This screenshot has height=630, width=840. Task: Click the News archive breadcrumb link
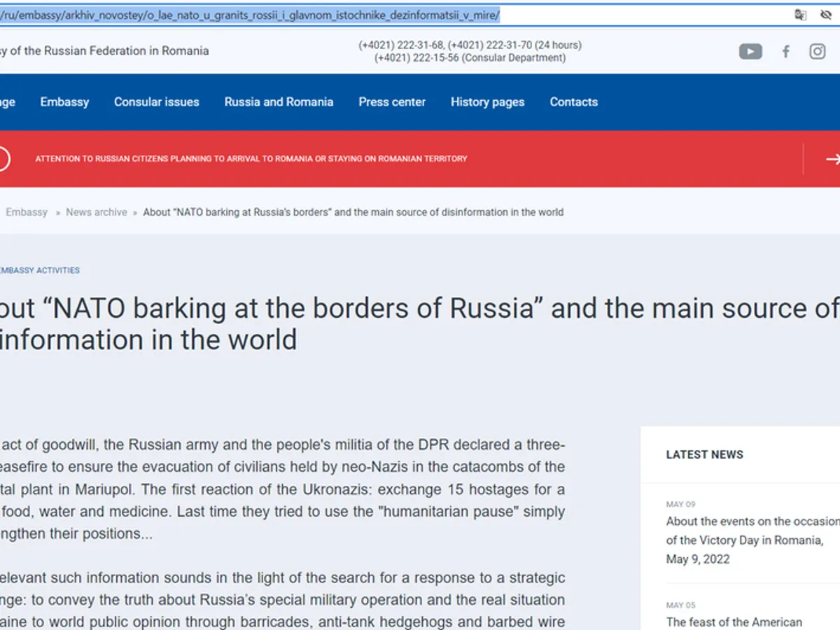pyautogui.click(x=97, y=212)
